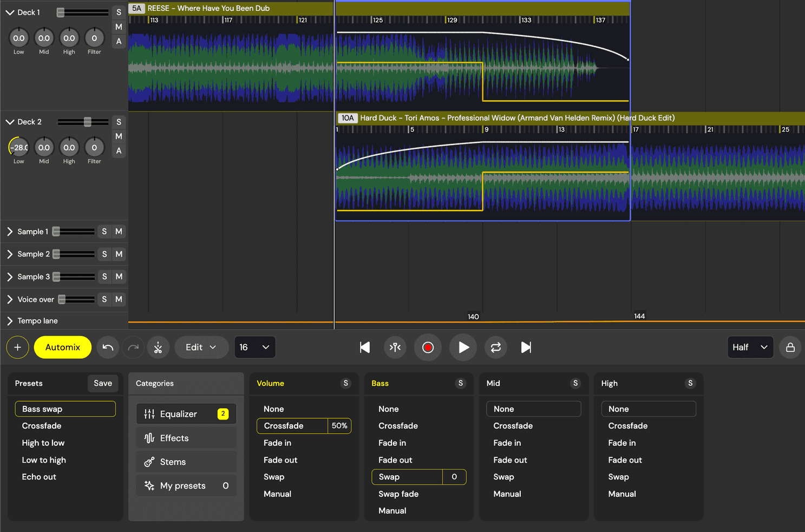This screenshot has width=805, height=532.
Task: Open the Edit mode dropdown
Action: click(x=200, y=347)
